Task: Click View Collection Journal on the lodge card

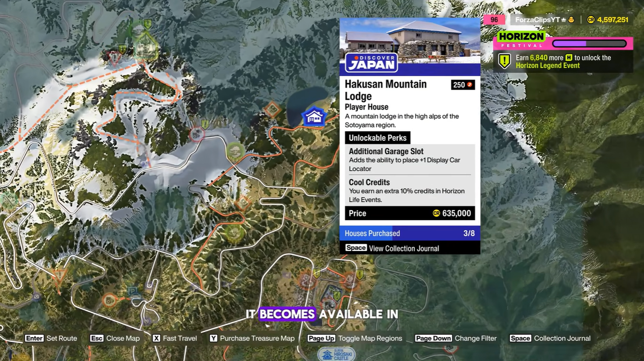Action: click(x=392, y=248)
